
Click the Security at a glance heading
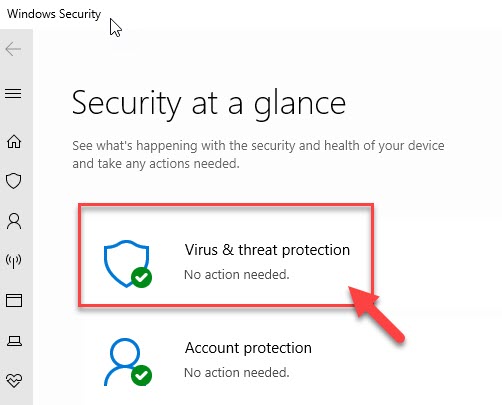(x=209, y=104)
